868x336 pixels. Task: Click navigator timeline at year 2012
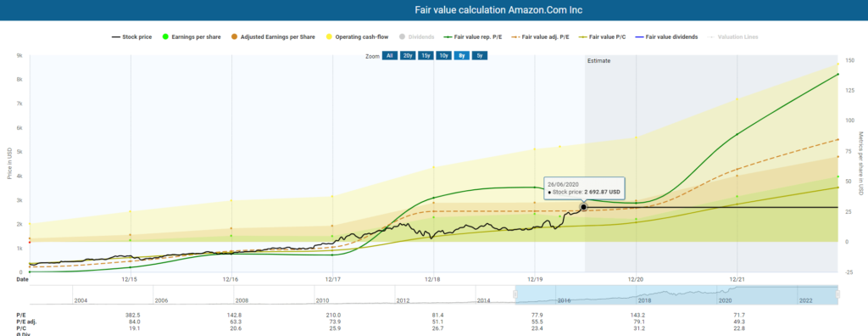click(x=403, y=300)
